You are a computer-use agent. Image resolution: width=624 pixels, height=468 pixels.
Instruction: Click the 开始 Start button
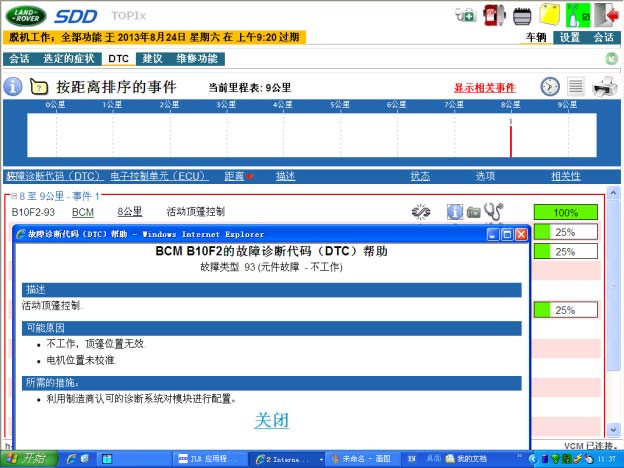[x=28, y=459]
